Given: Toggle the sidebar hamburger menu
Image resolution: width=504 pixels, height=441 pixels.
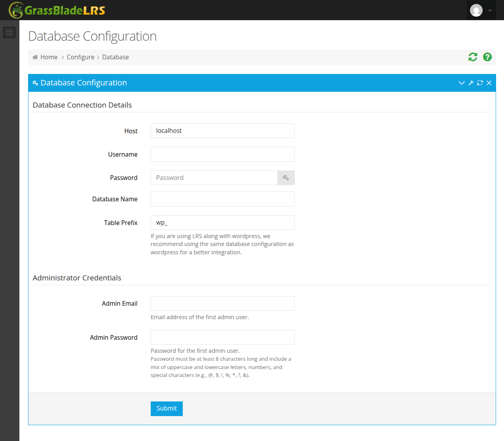Looking at the screenshot, I should [x=9, y=32].
